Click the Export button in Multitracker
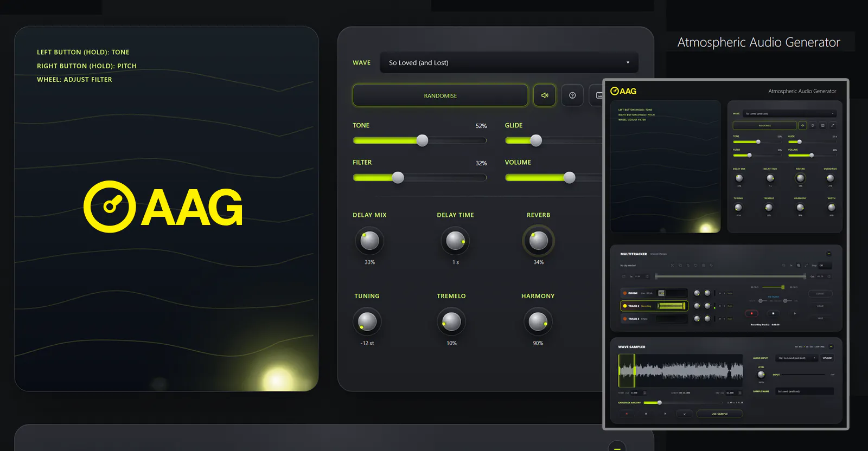This screenshot has width=868, height=451. coord(820,294)
